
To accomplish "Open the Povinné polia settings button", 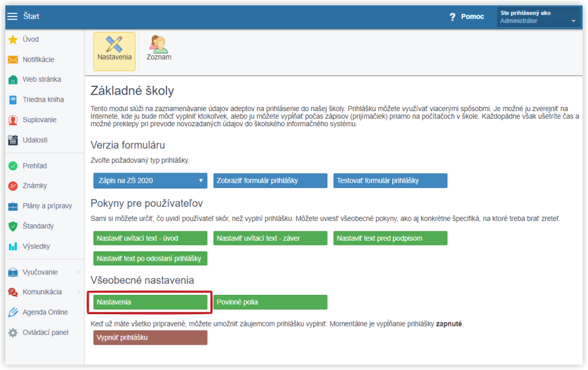I will pyautogui.click(x=270, y=302).
